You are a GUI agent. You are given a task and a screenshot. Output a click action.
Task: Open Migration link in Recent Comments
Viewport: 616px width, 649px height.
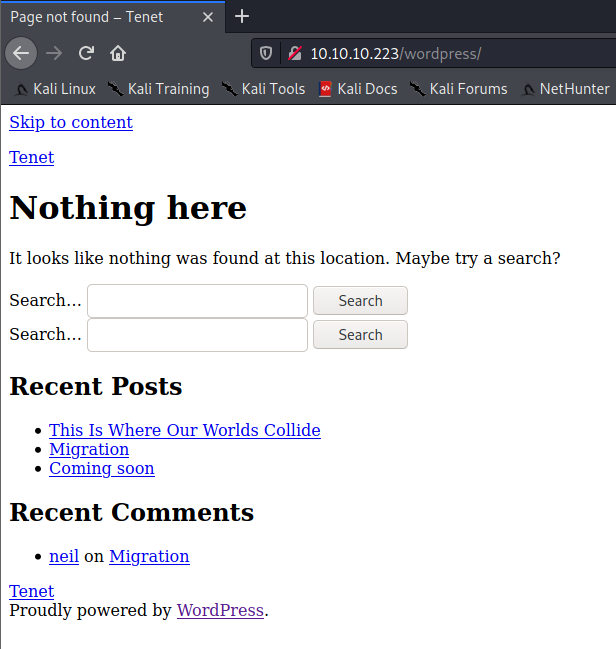point(149,556)
